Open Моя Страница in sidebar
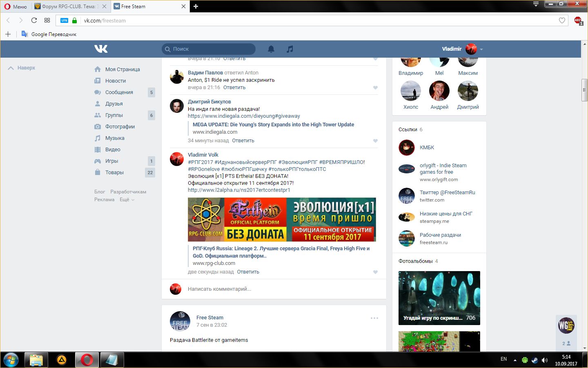 click(122, 70)
